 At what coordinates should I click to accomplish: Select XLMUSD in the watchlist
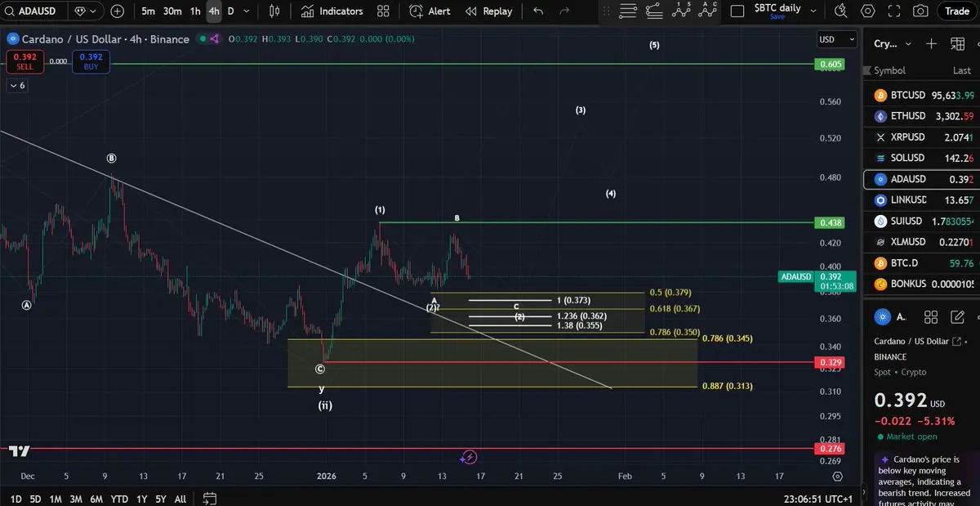(921, 242)
